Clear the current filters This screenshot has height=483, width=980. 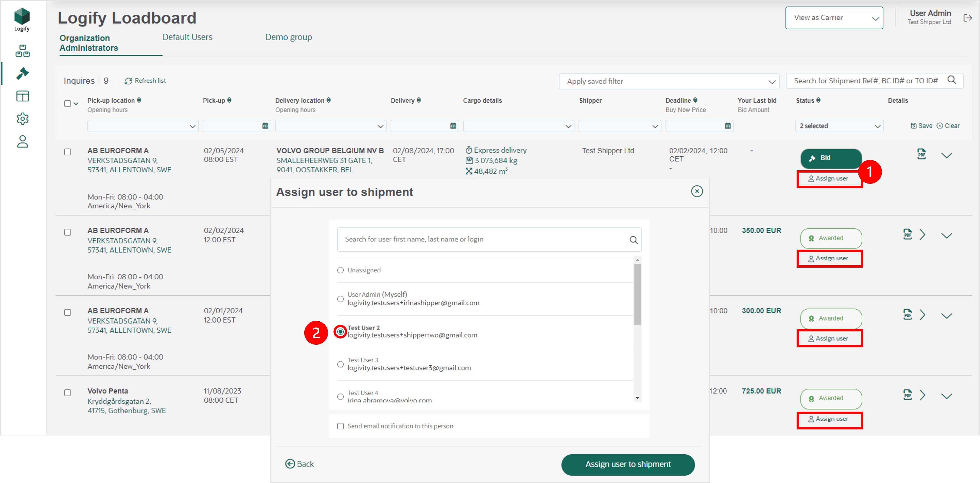click(948, 126)
